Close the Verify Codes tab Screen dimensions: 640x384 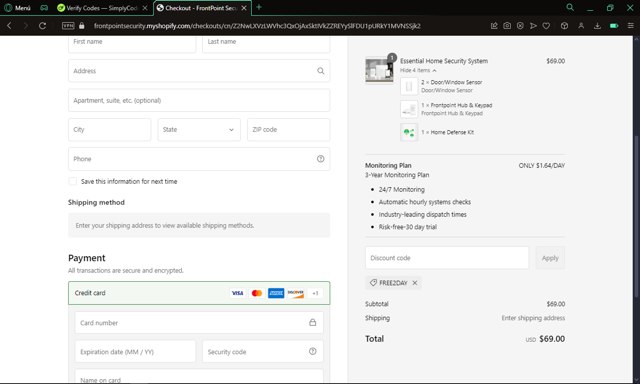(145, 8)
